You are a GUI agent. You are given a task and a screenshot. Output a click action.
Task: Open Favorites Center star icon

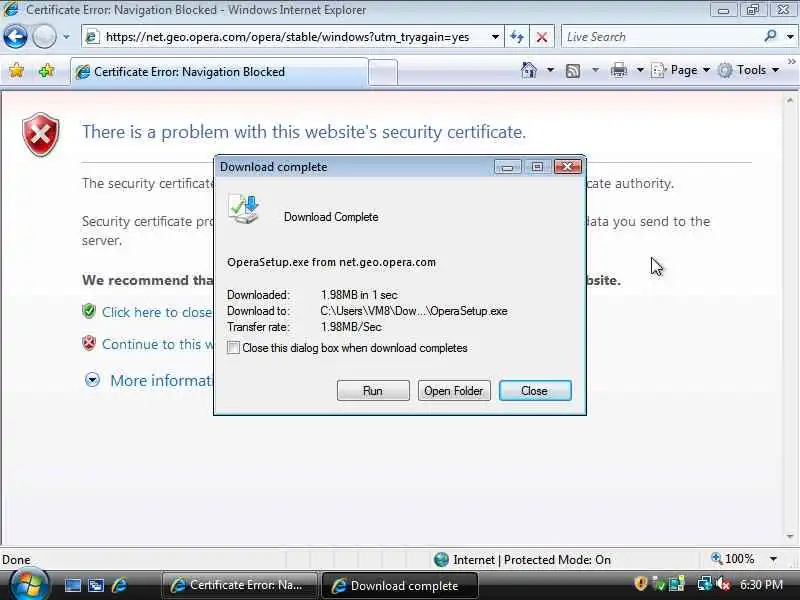16,70
